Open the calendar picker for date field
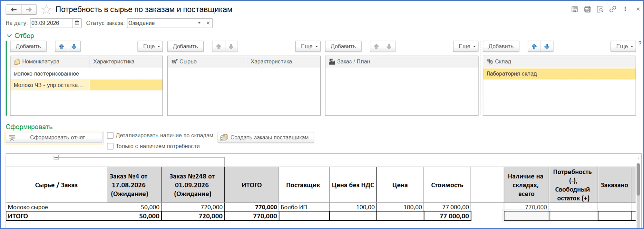Viewport: 644px width, 229px height. pos(77,23)
